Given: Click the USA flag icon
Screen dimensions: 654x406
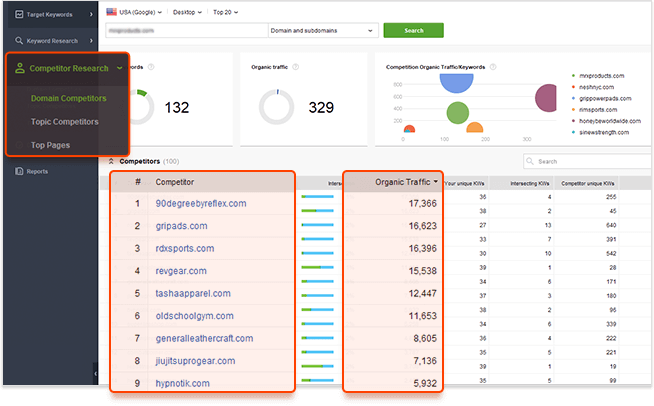Looking at the screenshot, I should click(111, 12).
